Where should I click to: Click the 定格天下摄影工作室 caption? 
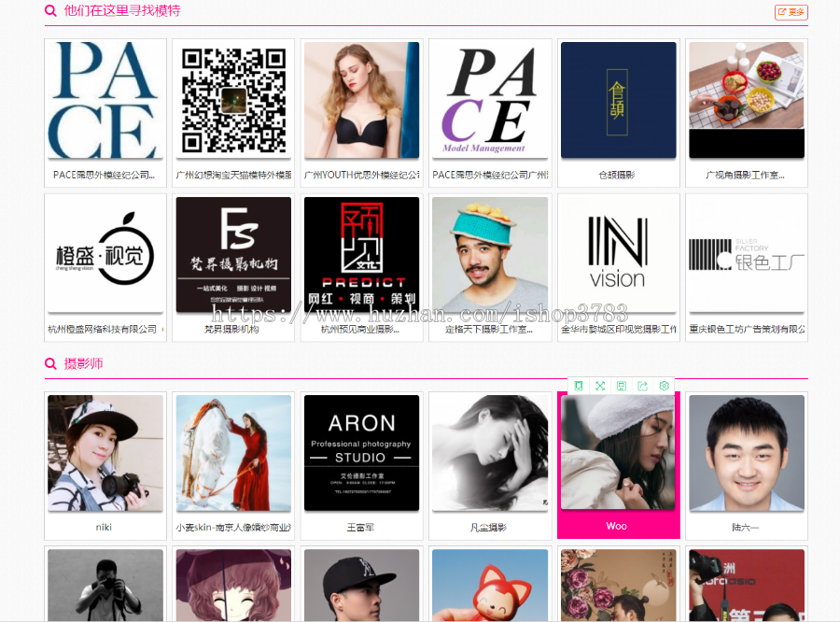coord(488,330)
